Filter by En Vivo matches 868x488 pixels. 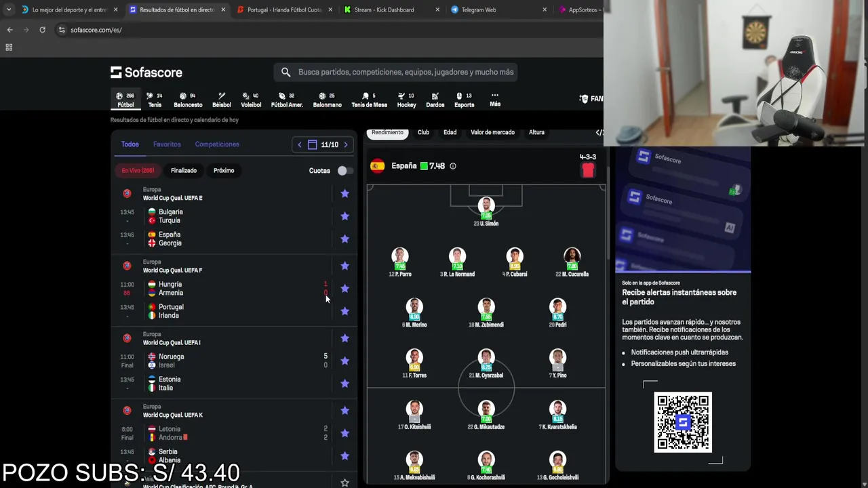point(138,171)
